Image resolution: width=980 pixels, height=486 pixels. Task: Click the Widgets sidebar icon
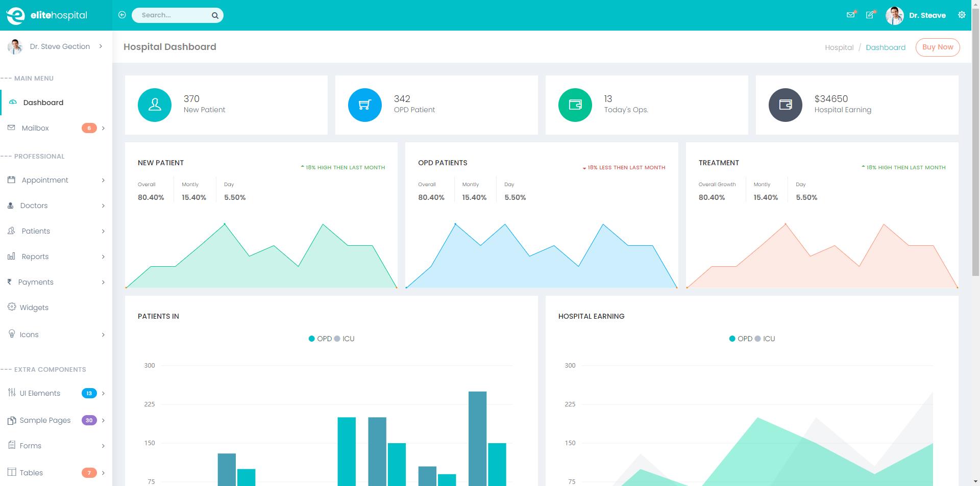click(x=12, y=306)
